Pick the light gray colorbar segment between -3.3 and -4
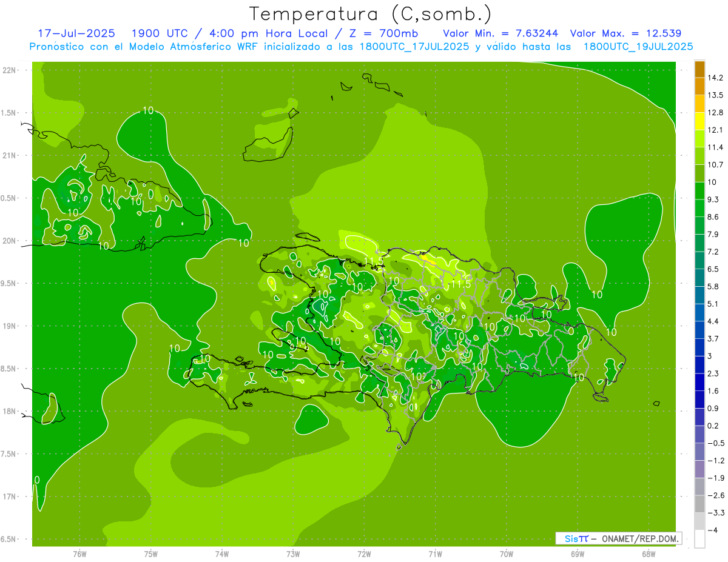The width and height of the screenshot is (728, 562). pyautogui.click(x=699, y=521)
